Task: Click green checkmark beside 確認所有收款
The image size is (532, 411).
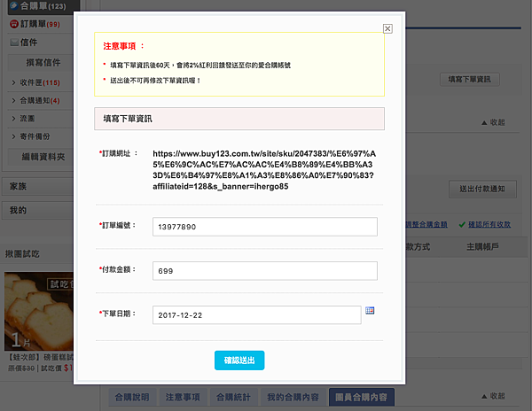Action: (x=462, y=225)
